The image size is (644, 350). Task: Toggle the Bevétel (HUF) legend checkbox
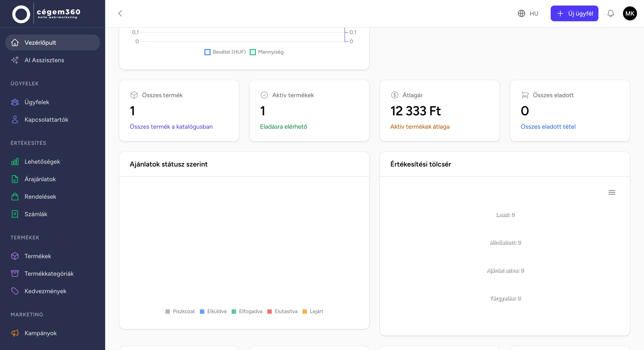point(207,52)
